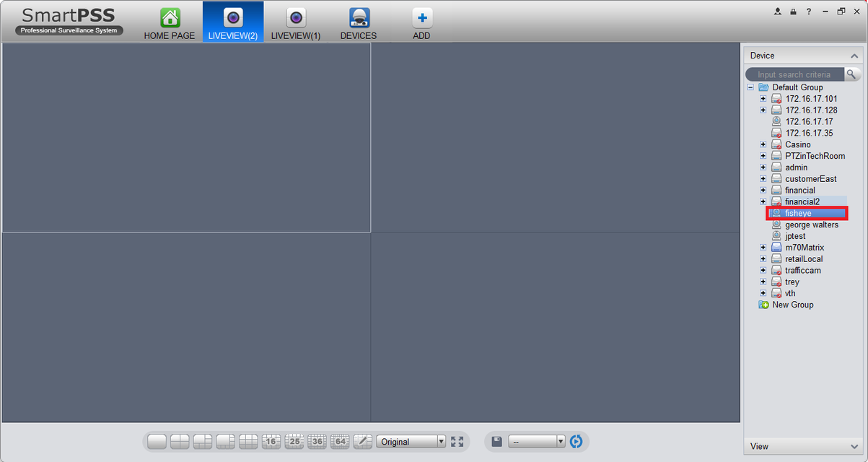Select the 16-window layout
Screen dimensions: 868x462
point(271,442)
